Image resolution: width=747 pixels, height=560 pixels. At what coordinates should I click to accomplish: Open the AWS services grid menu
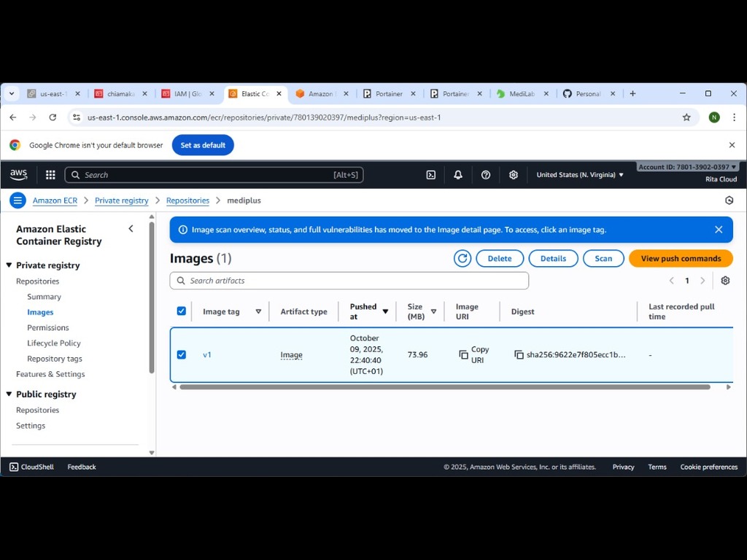coord(50,175)
